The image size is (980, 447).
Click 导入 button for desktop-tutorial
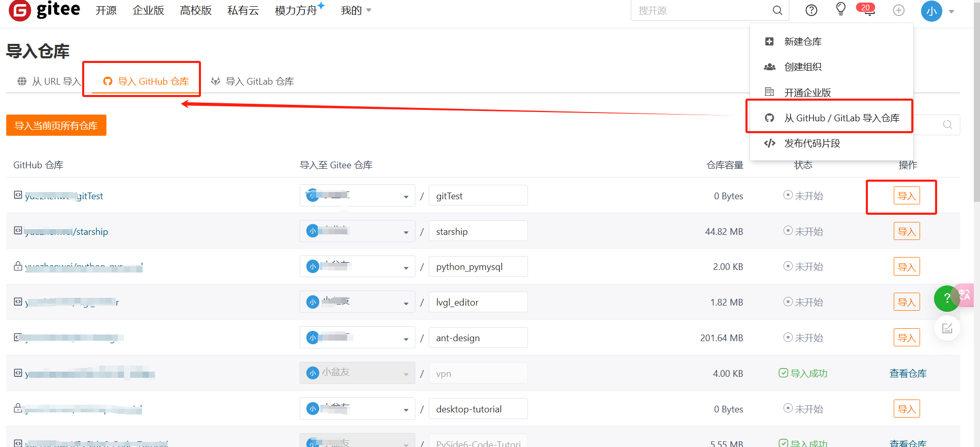point(907,409)
